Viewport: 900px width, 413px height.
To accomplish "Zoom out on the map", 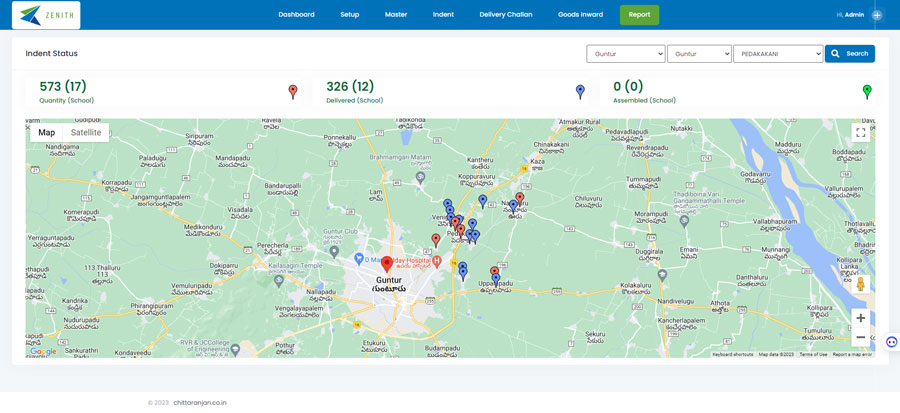I will click(x=860, y=337).
